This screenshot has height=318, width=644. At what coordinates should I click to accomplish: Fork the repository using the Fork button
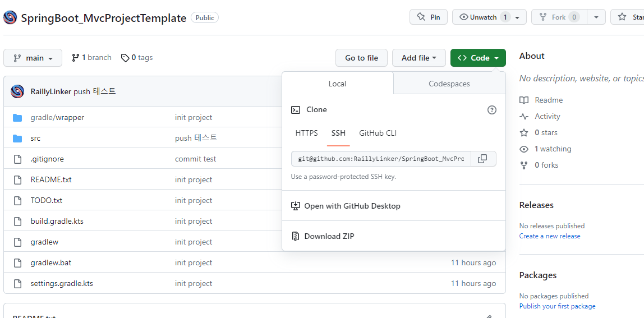[x=559, y=17]
